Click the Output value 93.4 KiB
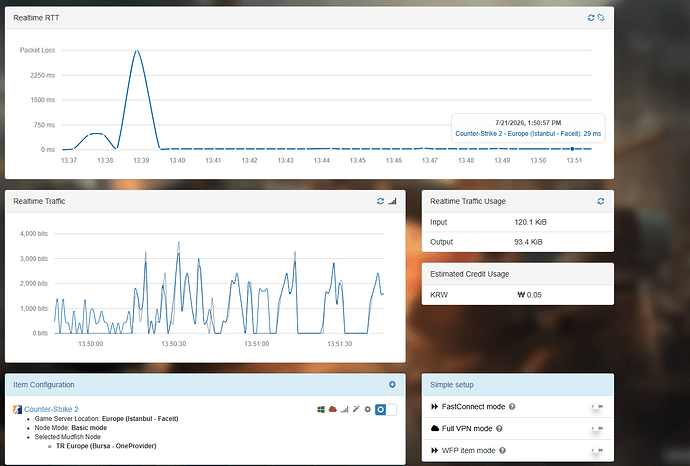690x466 pixels. [x=528, y=242]
